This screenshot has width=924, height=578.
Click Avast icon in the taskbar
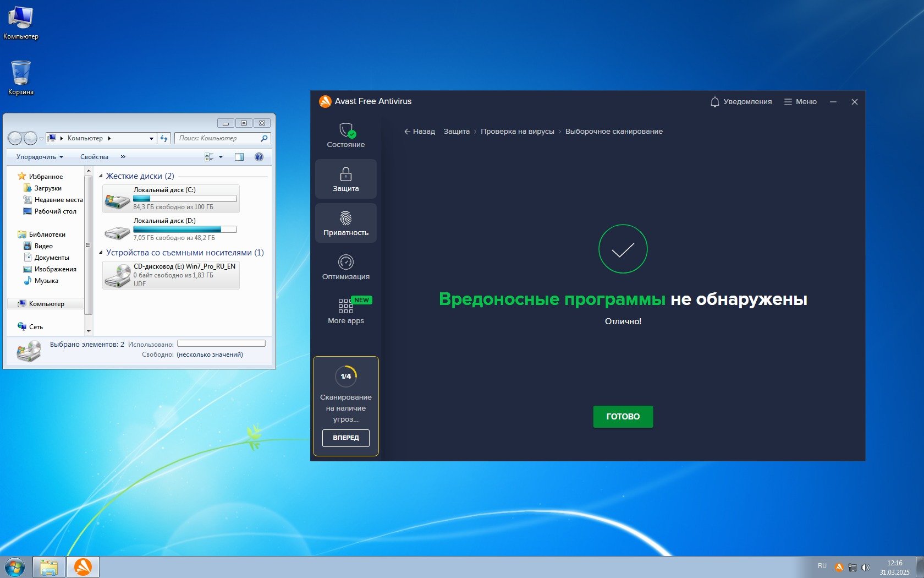coord(83,566)
